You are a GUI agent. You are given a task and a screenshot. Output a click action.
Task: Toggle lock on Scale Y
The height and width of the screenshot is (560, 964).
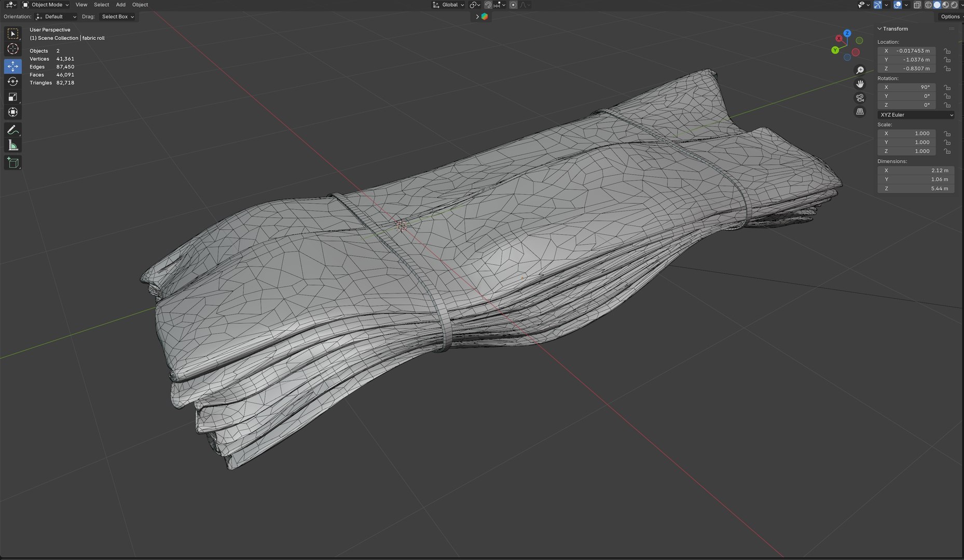[x=947, y=143]
